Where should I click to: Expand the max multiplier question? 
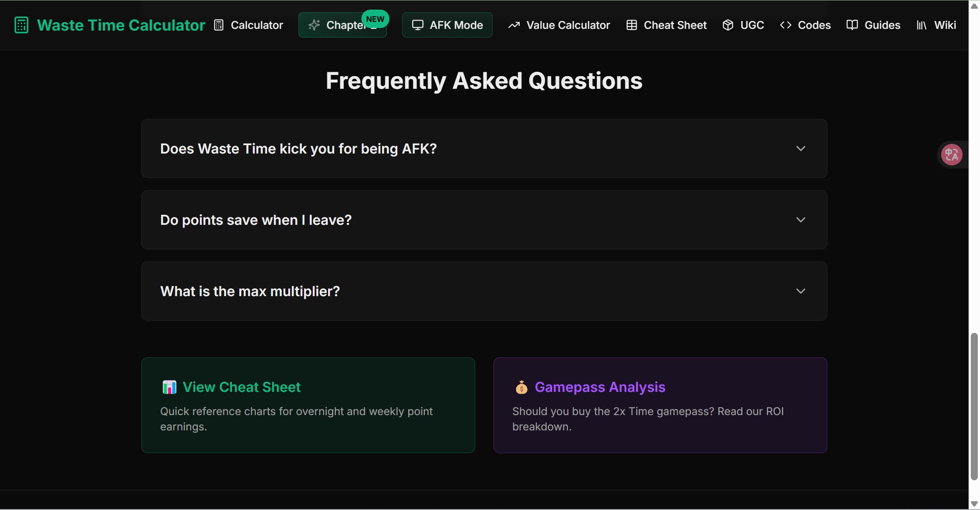point(484,291)
